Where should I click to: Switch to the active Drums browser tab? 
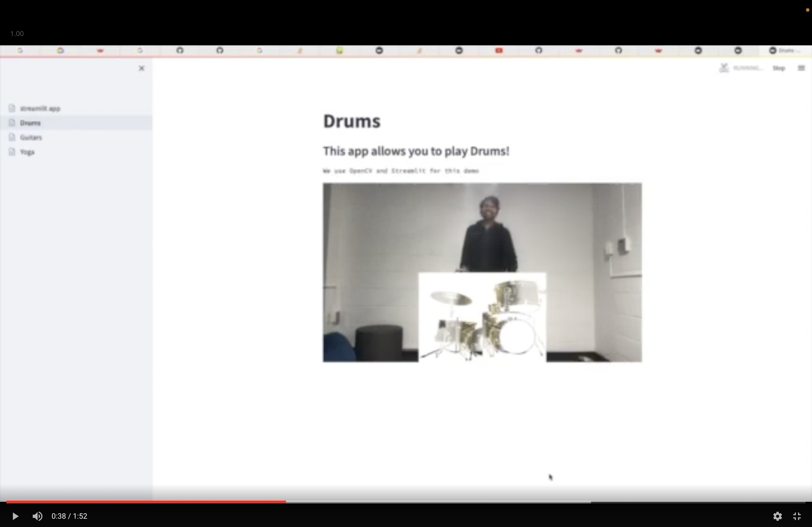pos(785,50)
